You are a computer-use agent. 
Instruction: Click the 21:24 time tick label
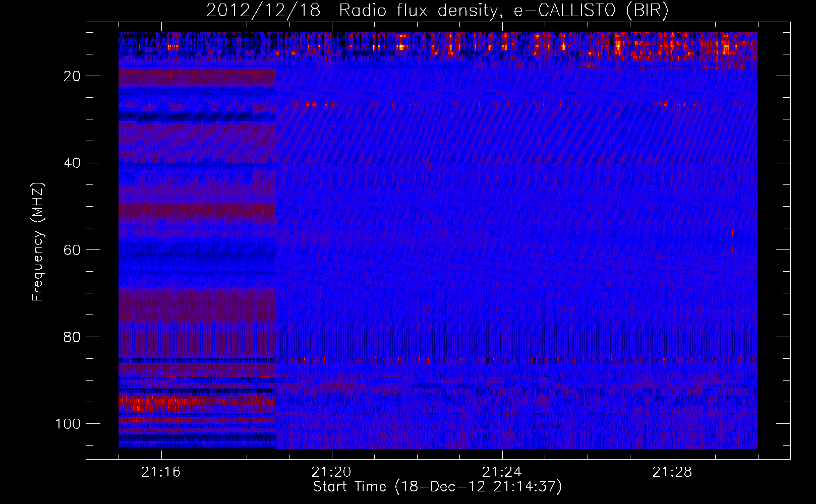(502, 472)
